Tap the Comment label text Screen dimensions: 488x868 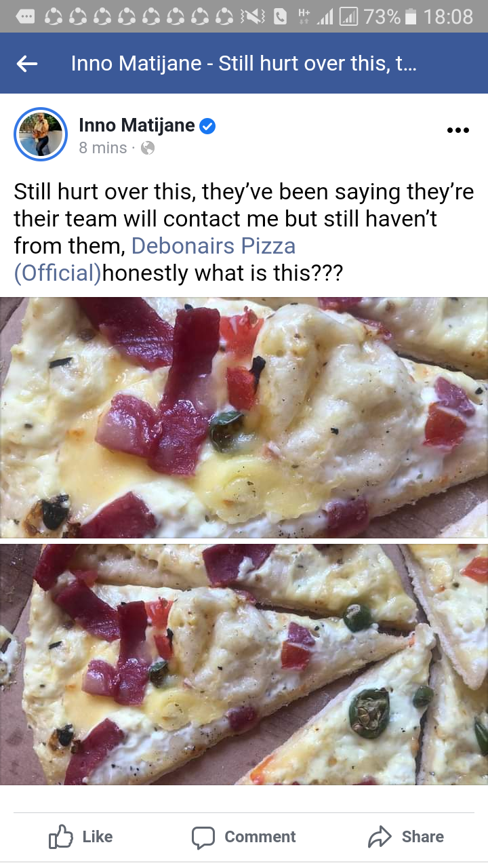[x=260, y=837]
